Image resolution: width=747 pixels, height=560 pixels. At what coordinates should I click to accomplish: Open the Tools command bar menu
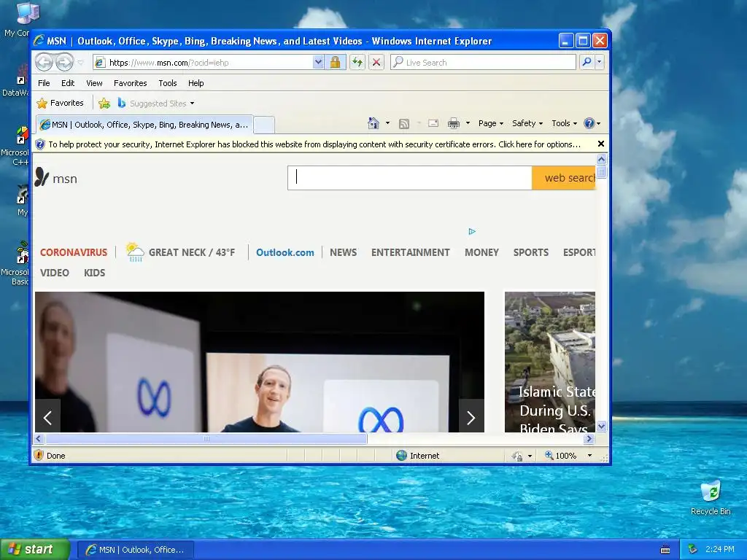click(564, 123)
